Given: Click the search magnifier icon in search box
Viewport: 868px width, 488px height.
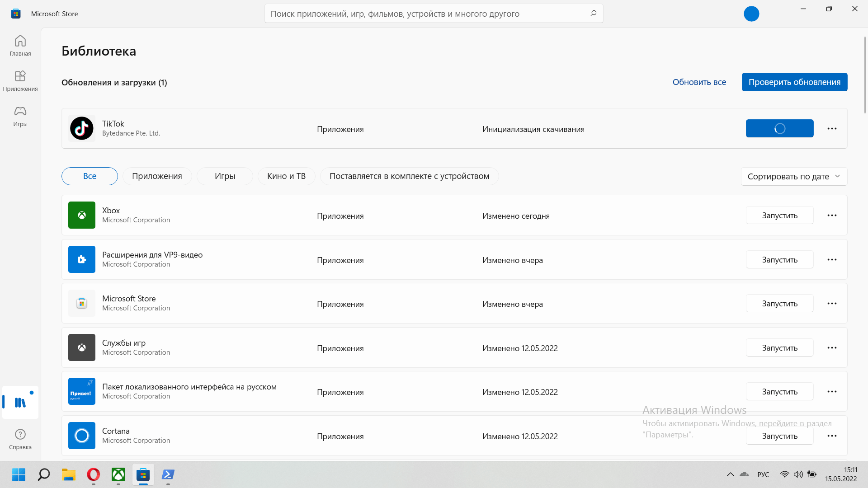Looking at the screenshot, I should point(593,14).
